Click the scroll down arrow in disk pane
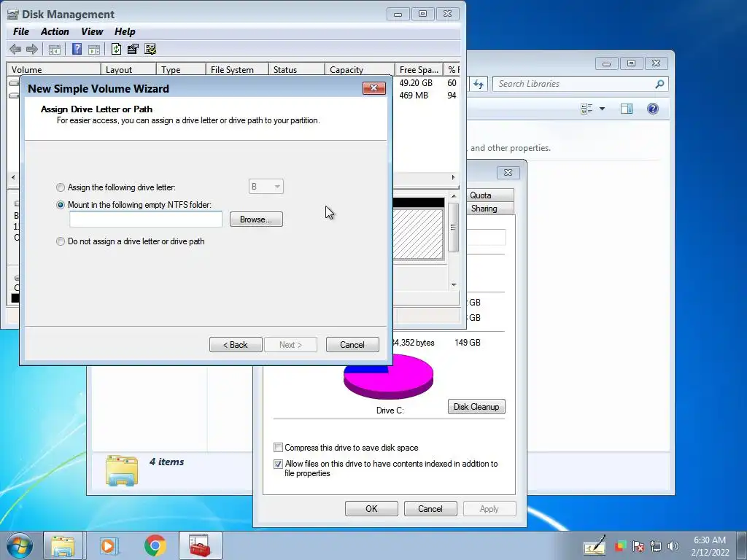Image resolution: width=747 pixels, height=560 pixels. pyautogui.click(x=454, y=285)
